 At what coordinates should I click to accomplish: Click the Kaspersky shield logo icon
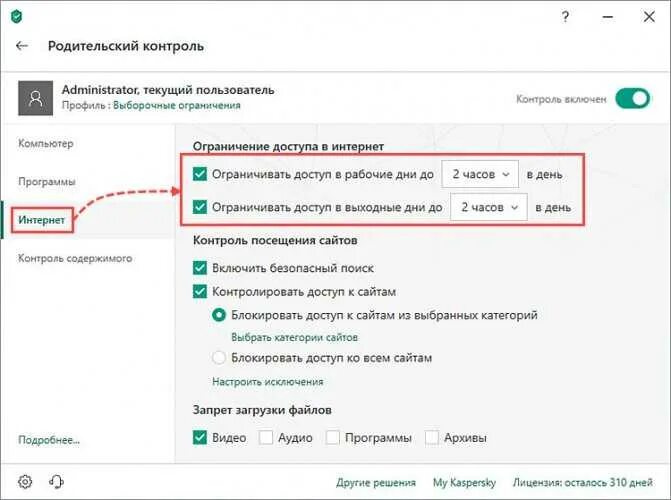tap(17, 17)
